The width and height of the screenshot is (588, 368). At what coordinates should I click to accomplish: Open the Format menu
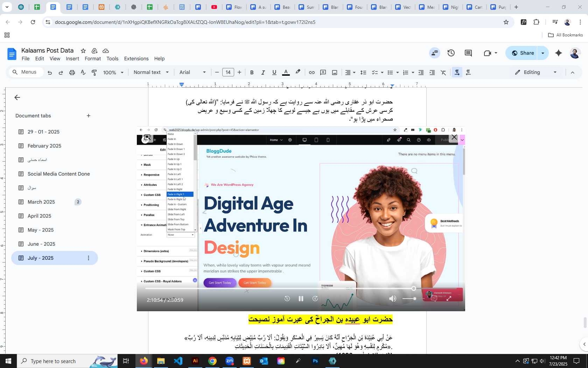click(x=93, y=59)
